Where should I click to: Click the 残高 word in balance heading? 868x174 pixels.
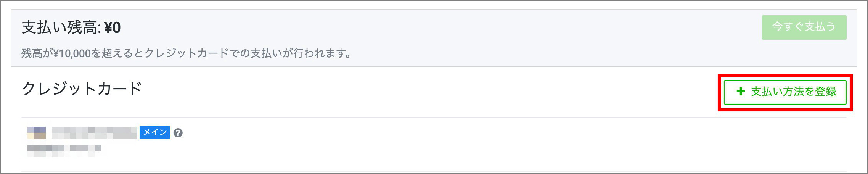[x=81, y=27]
